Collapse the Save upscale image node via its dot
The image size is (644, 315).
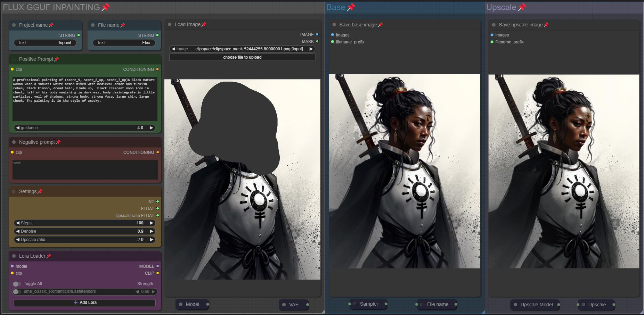(x=494, y=25)
